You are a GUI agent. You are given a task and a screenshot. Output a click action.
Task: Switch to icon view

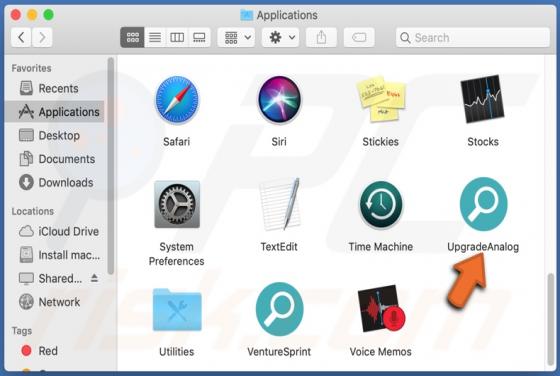point(132,37)
